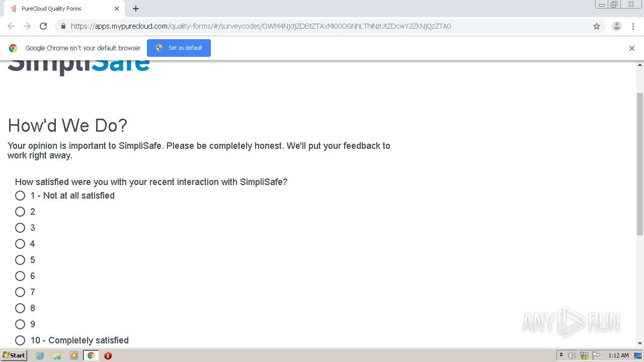The image size is (644, 362).
Task: Launch Internet Explorer from taskbar
Action: pyautogui.click(x=40, y=355)
